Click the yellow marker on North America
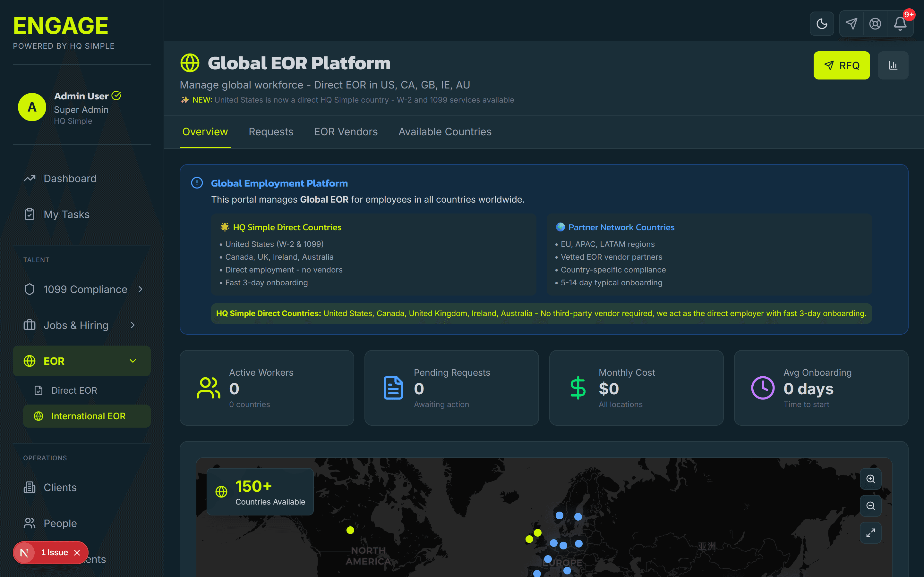This screenshot has height=577, width=924. [350, 530]
